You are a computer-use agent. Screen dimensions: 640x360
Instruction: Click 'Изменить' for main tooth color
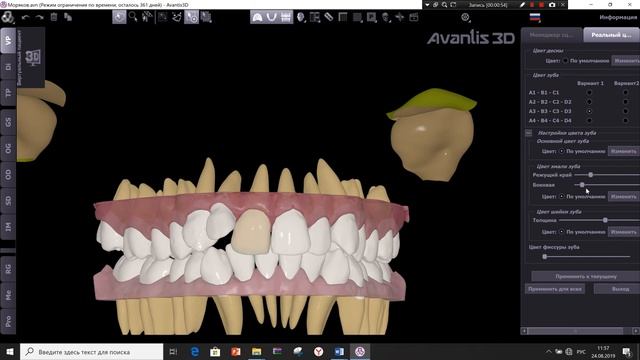(x=624, y=151)
